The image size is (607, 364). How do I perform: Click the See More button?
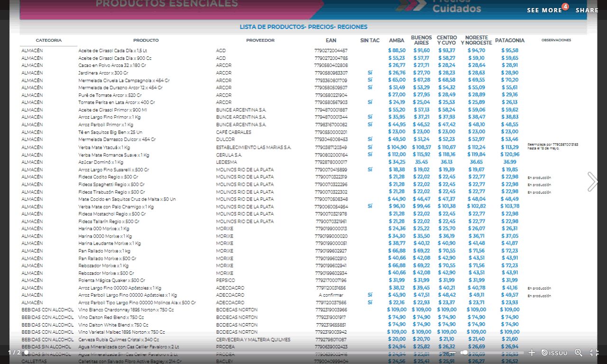point(544,10)
